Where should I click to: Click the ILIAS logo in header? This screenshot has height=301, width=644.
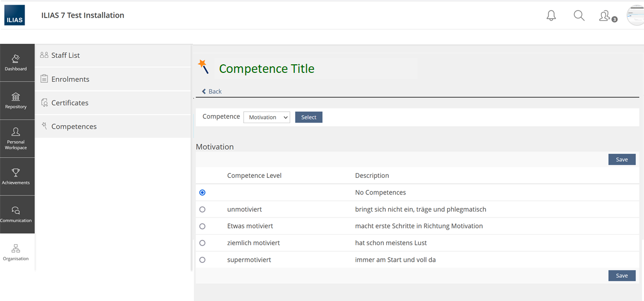coord(15,15)
